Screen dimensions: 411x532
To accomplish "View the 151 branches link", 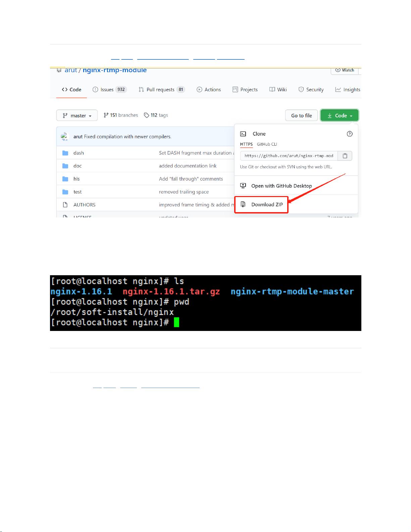I will 121,115.
